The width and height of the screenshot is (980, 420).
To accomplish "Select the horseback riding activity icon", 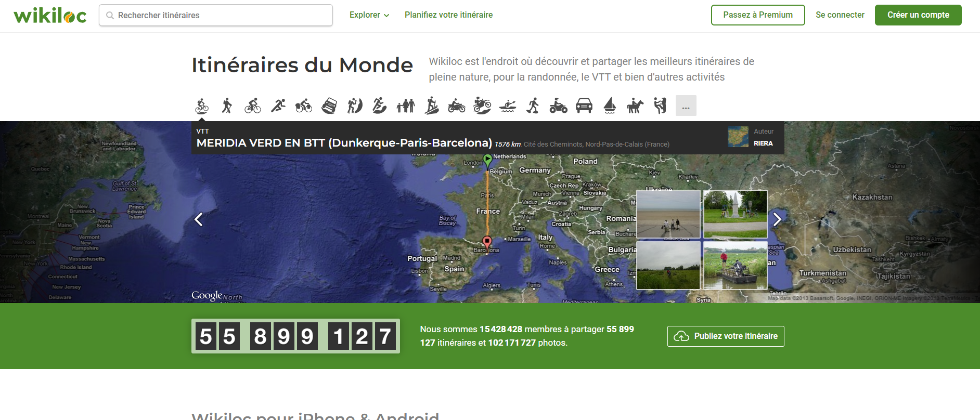I will tap(635, 106).
